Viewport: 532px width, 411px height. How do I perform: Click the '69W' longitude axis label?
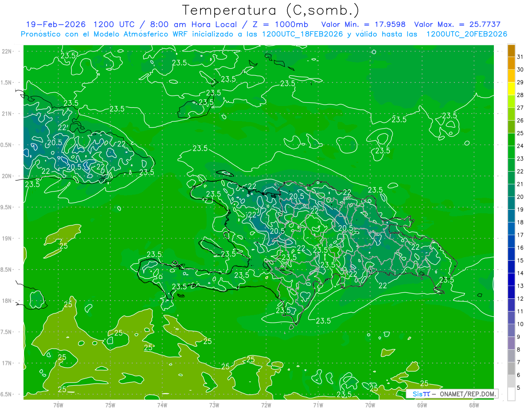(422, 405)
